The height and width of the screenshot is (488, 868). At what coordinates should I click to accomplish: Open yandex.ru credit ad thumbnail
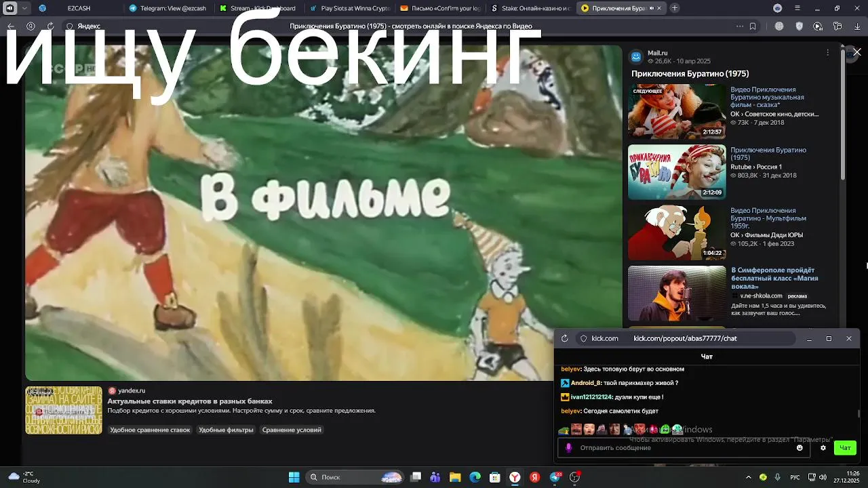coord(64,410)
